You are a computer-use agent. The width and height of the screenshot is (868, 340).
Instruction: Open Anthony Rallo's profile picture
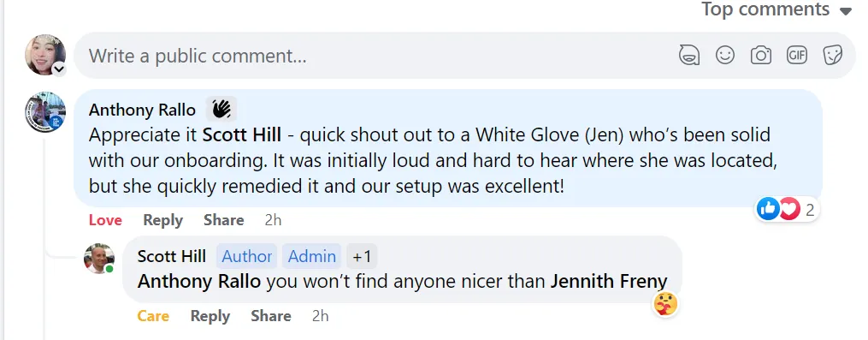45,112
